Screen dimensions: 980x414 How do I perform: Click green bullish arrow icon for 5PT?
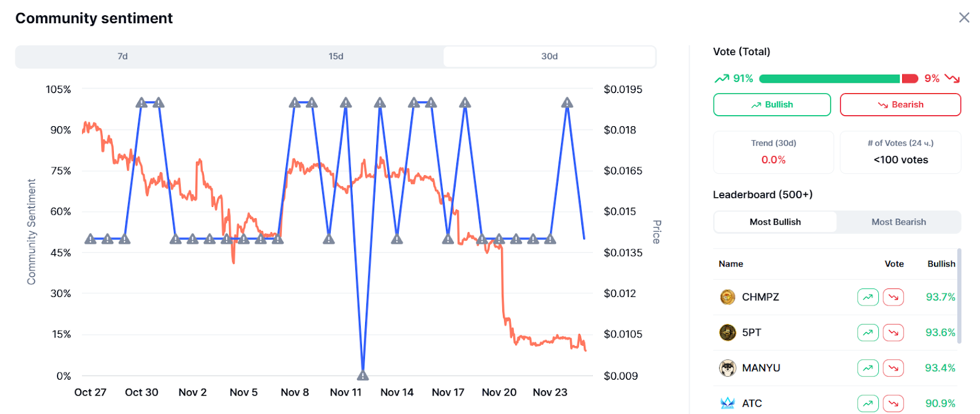(x=868, y=333)
